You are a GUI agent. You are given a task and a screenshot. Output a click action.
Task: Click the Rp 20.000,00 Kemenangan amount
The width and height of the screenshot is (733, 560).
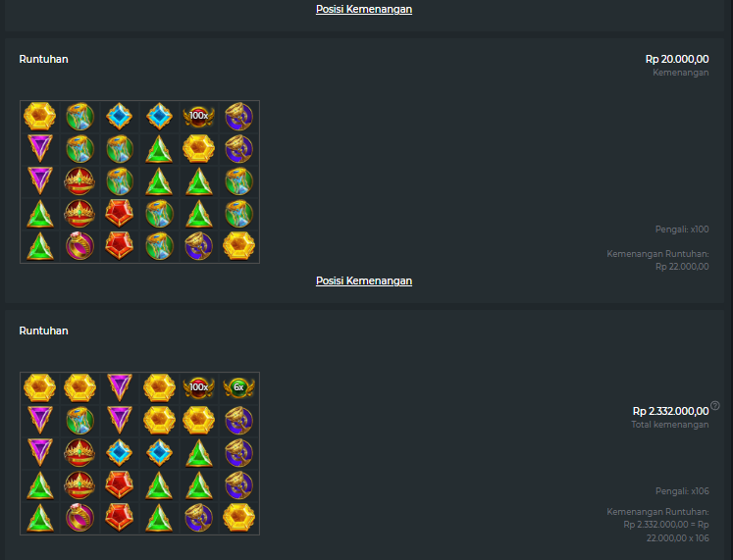pos(677,59)
